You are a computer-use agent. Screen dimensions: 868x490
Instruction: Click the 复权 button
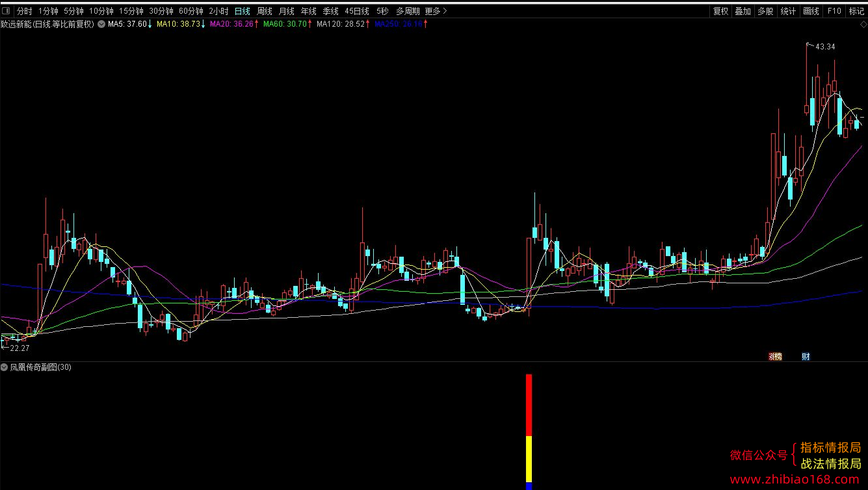(720, 11)
